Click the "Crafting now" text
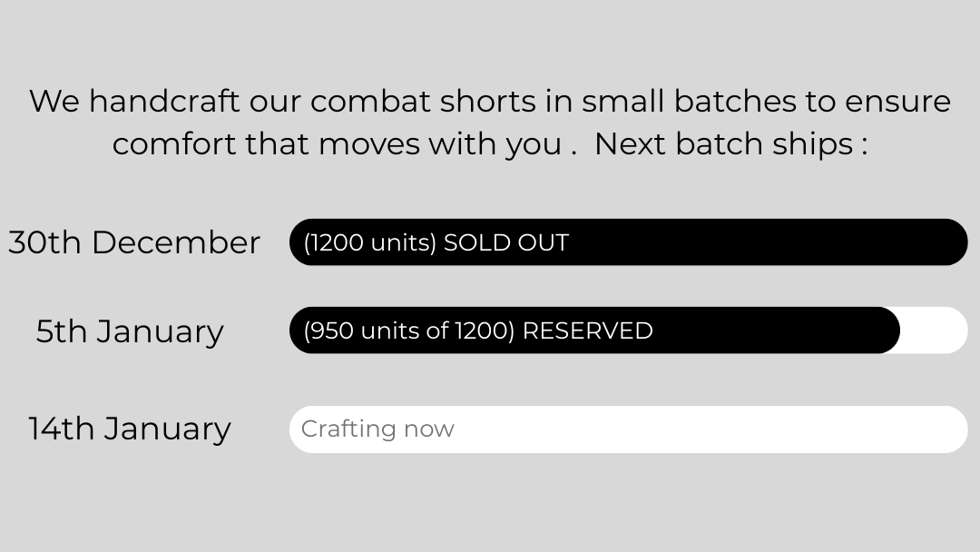This screenshot has height=552, width=980. [377, 429]
